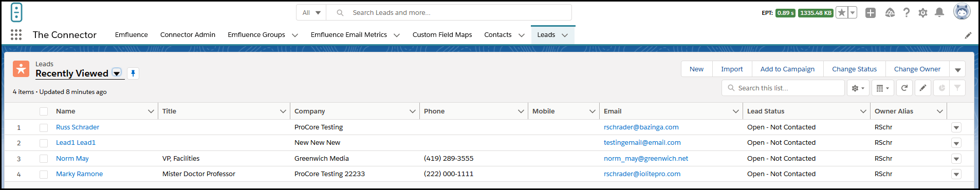Pin the Recently Viewed list view
Image resolution: width=980 pixels, height=190 pixels.
pos(133,73)
